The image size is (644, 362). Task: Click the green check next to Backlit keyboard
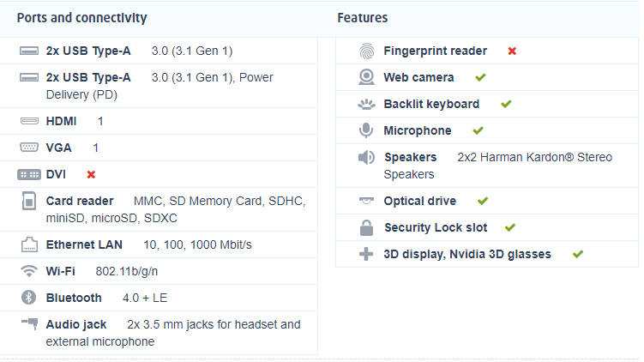tap(506, 104)
